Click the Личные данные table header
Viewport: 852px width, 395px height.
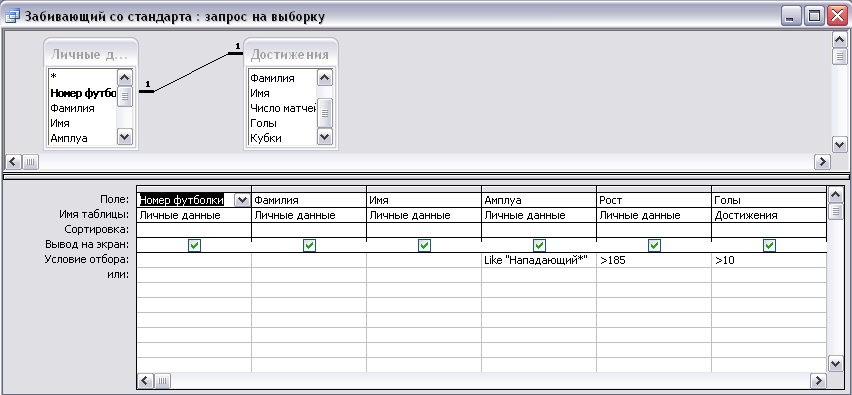[90, 54]
